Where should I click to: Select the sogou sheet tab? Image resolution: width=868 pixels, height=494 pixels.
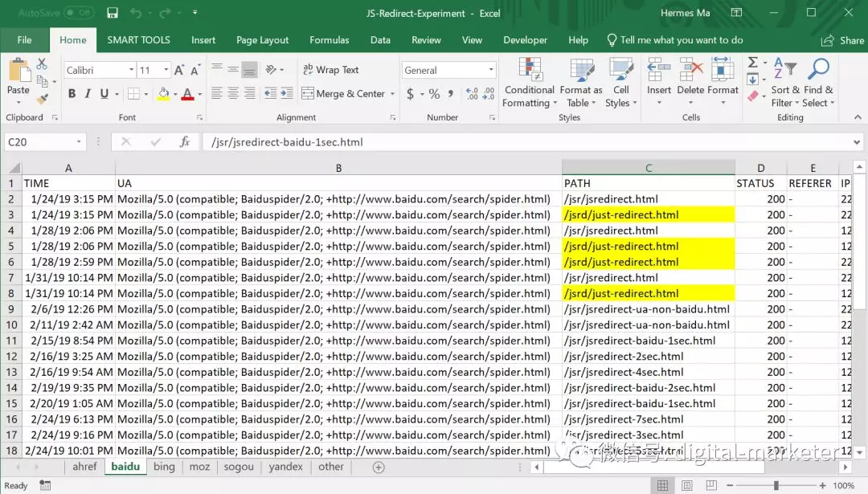pyautogui.click(x=239, y=467)
